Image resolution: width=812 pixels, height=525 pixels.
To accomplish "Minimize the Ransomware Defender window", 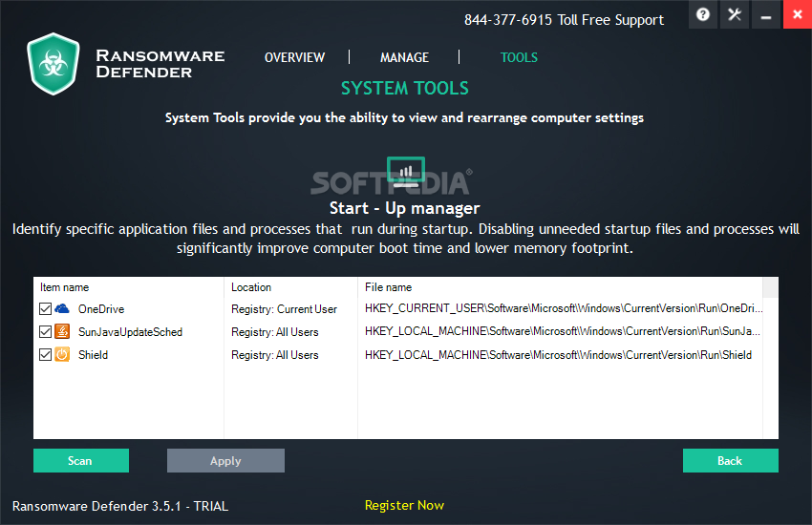I will (x=766, y=14).
